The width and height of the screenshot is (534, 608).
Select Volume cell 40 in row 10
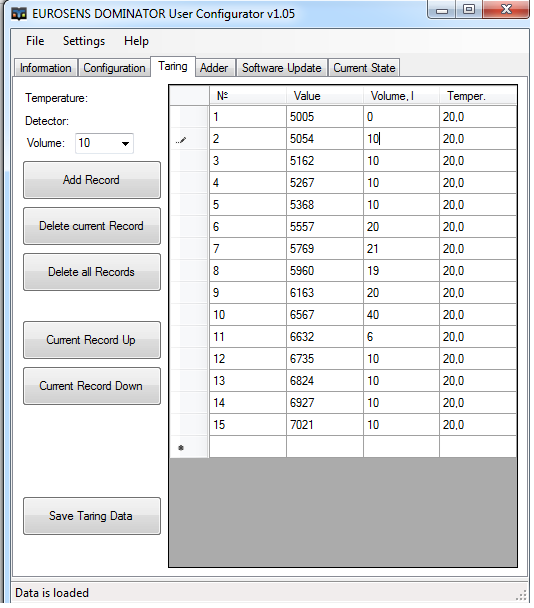tap(401, 314)
